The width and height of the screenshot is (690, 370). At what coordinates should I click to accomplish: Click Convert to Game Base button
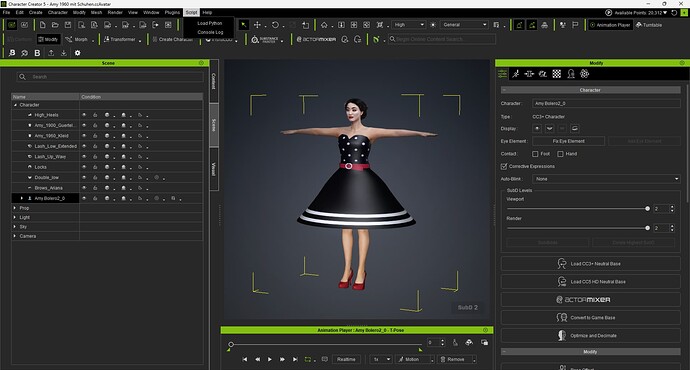tap(591, 318)
